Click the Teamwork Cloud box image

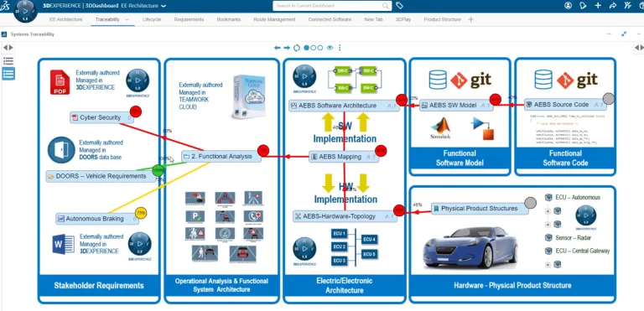(249, 97)
